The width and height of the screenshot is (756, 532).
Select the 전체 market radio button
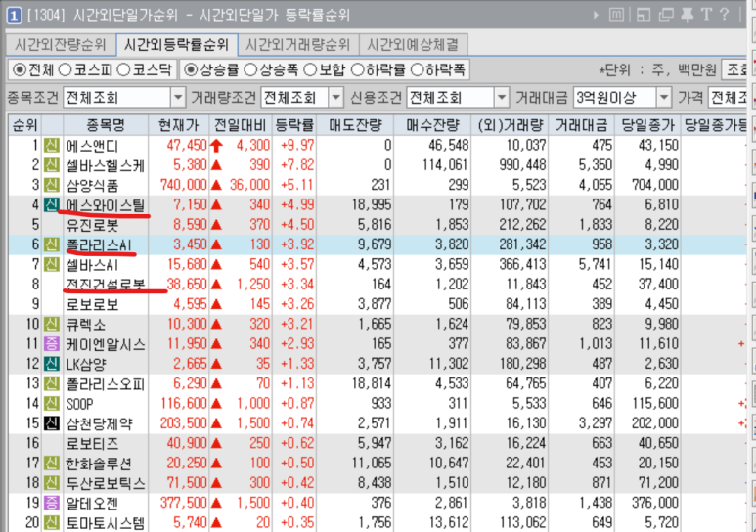click(20, 70)
